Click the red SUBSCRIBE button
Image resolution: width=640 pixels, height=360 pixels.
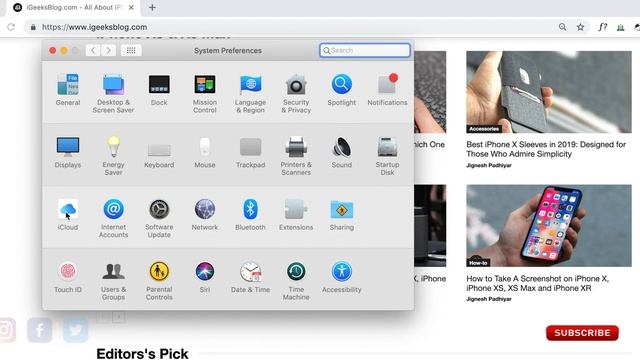(582, 333)
